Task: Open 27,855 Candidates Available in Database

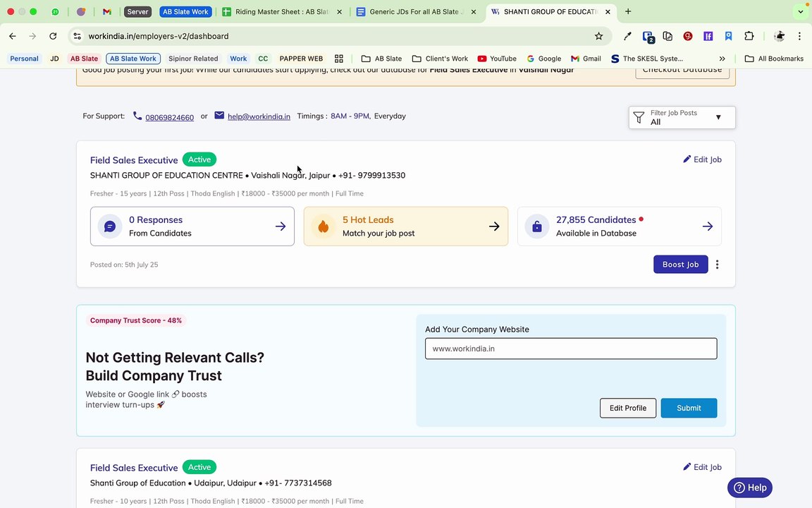Action: [x=620, y=226]
